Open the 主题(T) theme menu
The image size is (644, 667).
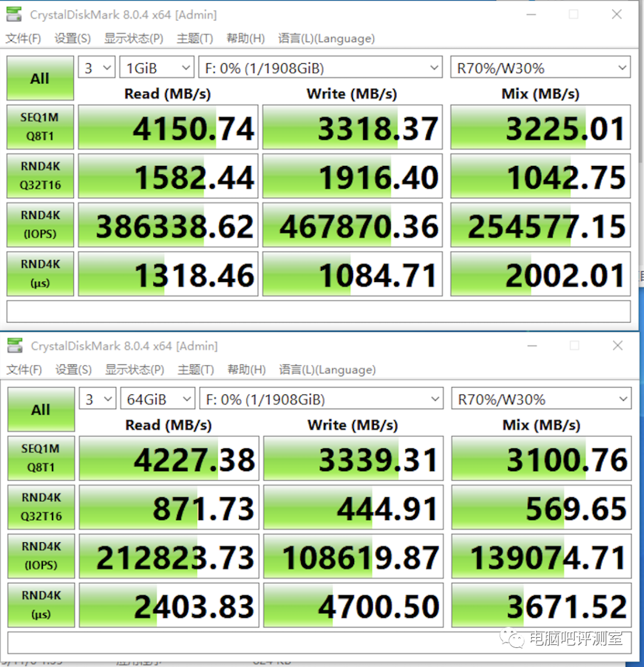pyautogui.click(x=194, y=38)
